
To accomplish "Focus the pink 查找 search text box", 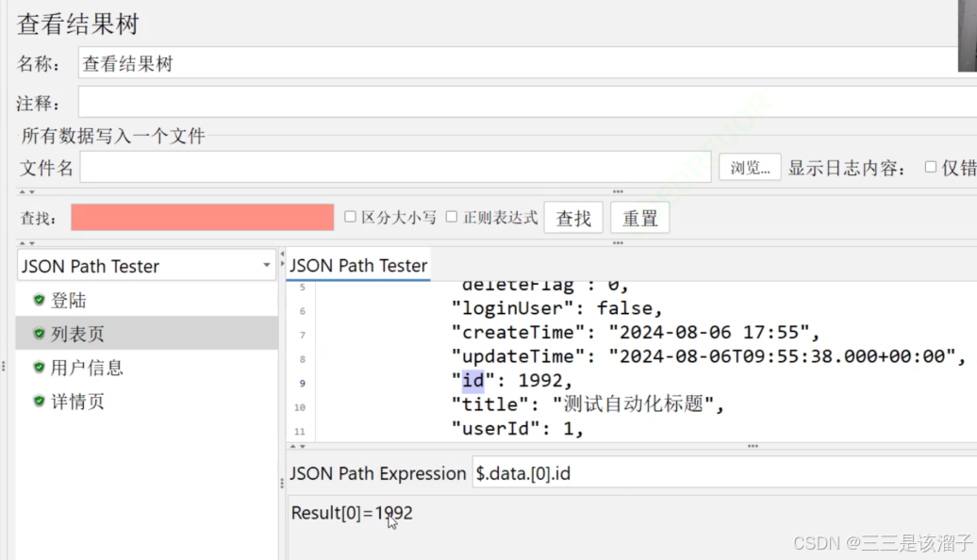I will pos(202,218).
